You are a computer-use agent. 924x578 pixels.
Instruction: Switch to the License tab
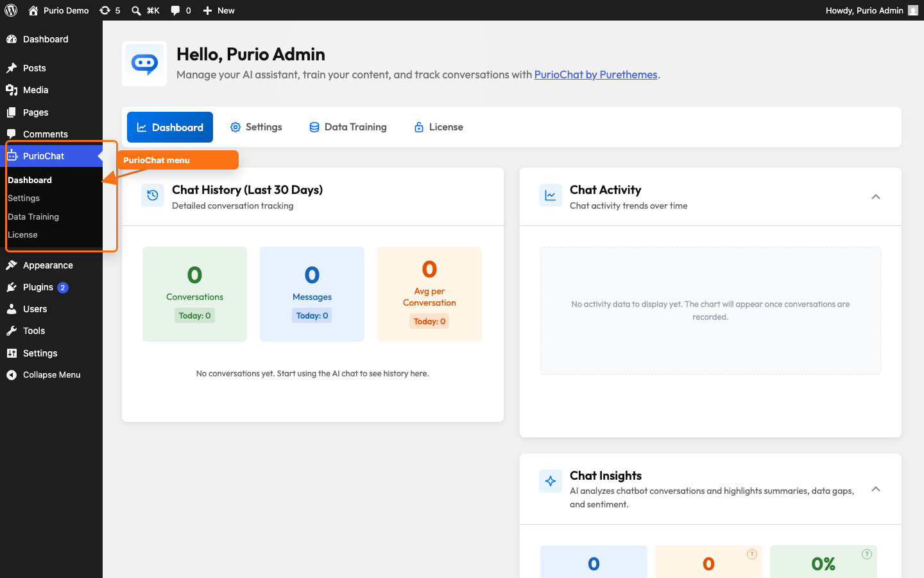438,127
